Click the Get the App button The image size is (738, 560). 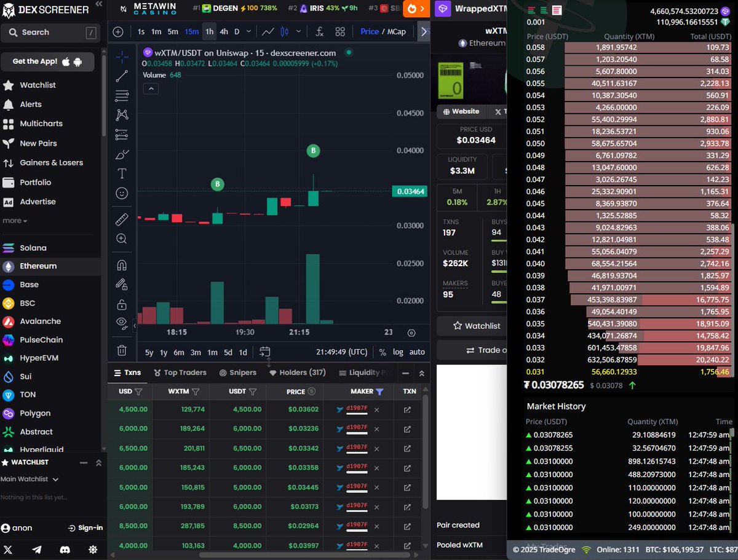tap(48, 61)
